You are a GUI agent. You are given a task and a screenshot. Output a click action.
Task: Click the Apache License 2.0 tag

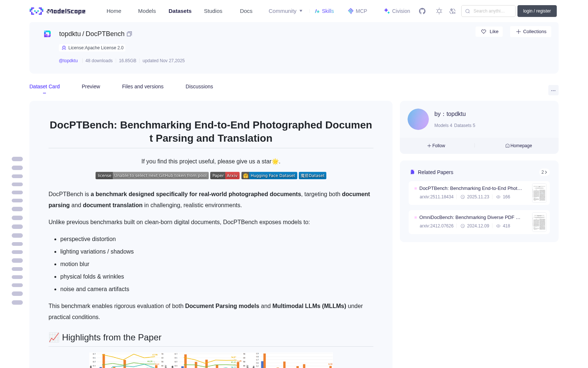point(92,48)
